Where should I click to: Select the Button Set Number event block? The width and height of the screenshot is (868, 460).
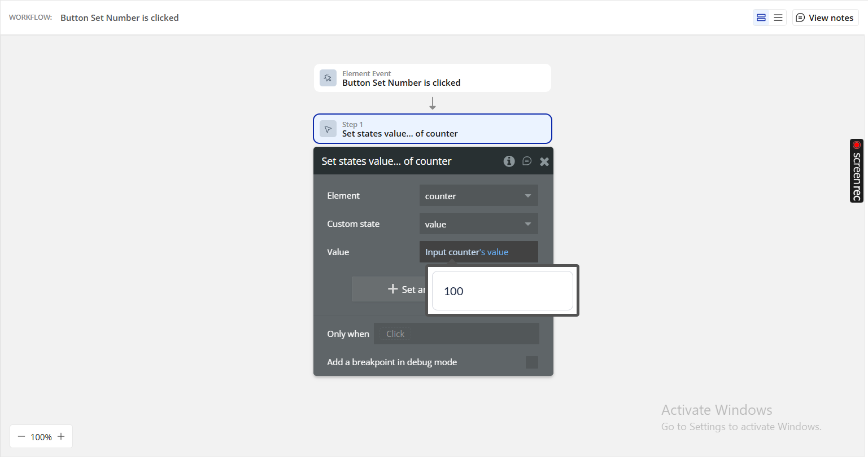pos(432,78)
